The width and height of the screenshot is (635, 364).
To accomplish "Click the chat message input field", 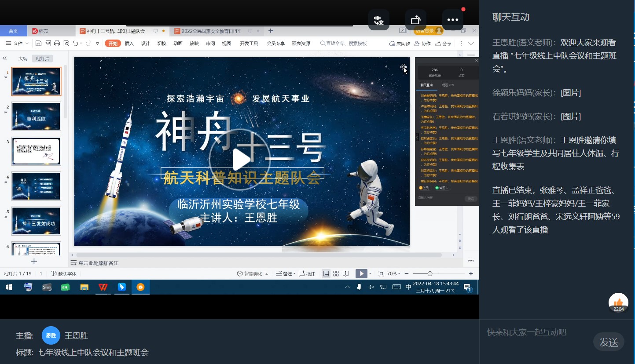I will click(537, 332).
